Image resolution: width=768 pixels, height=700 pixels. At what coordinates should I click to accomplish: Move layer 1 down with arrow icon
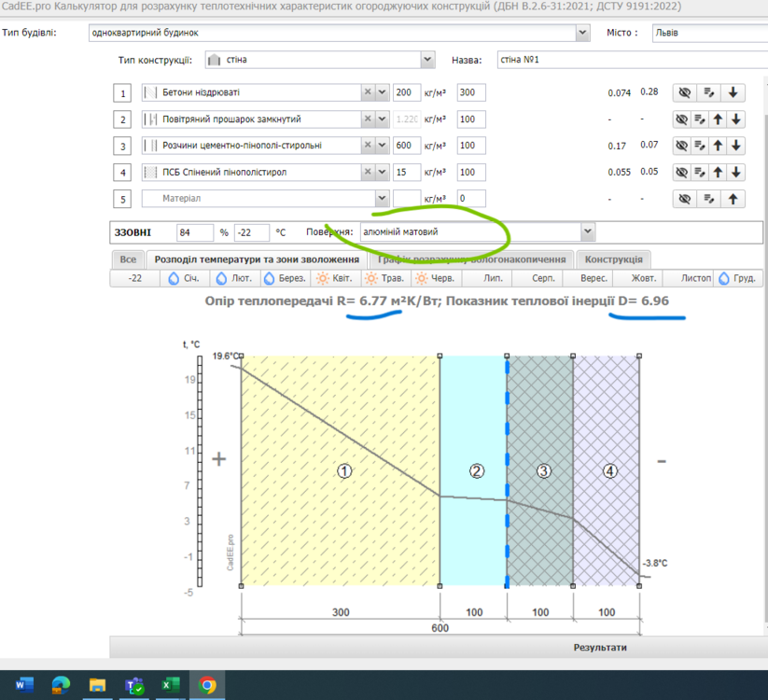point(735,92)
